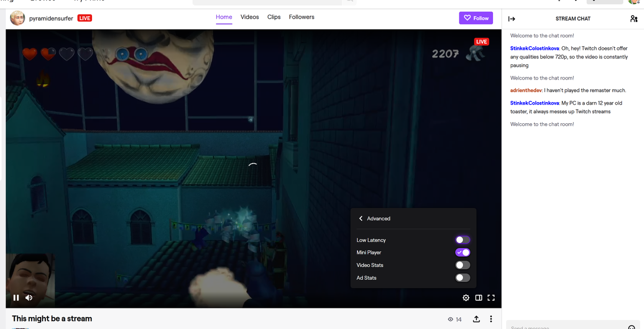
Task: Enable Ad Stats switch
Action: pos(463,278)
